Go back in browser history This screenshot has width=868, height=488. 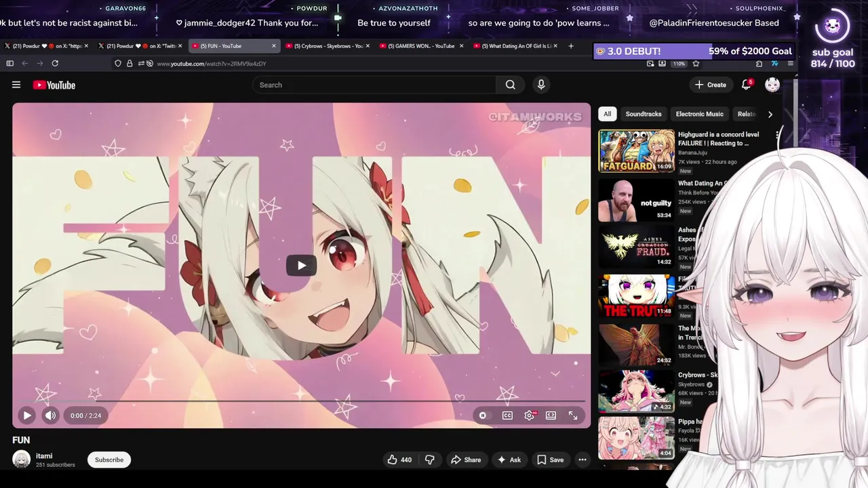(24, 63)
